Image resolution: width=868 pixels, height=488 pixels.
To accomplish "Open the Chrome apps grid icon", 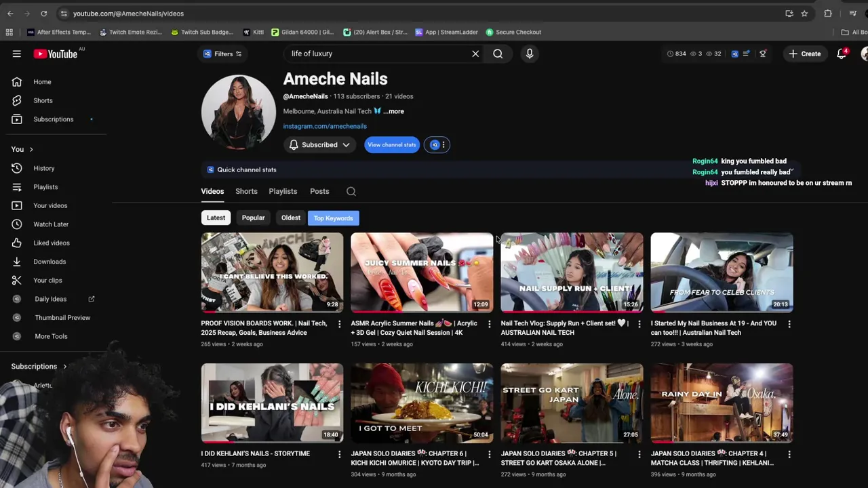I will tap(9, 32).
